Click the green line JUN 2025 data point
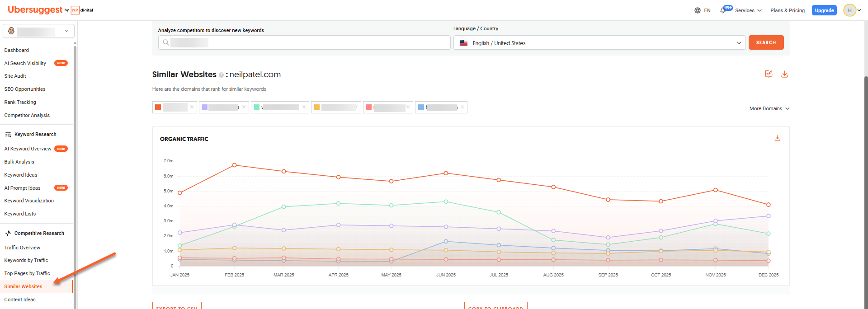 (446, 202)
